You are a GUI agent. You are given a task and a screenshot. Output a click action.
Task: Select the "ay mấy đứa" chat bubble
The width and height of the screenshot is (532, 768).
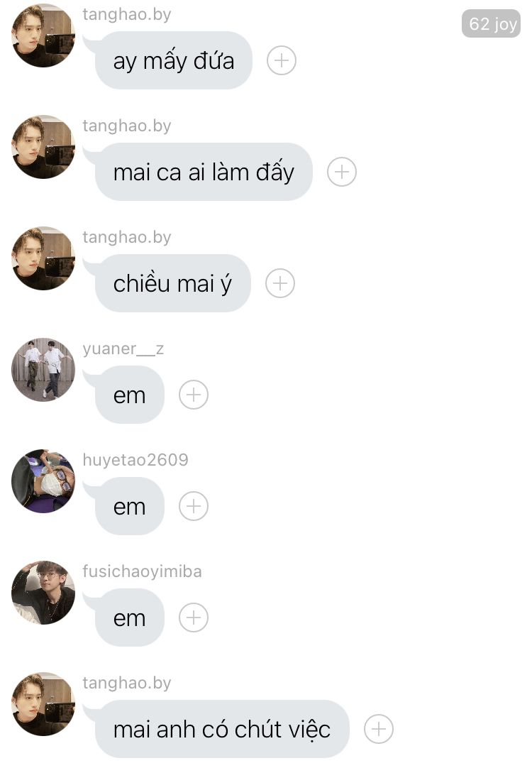(x=174, y=61)
